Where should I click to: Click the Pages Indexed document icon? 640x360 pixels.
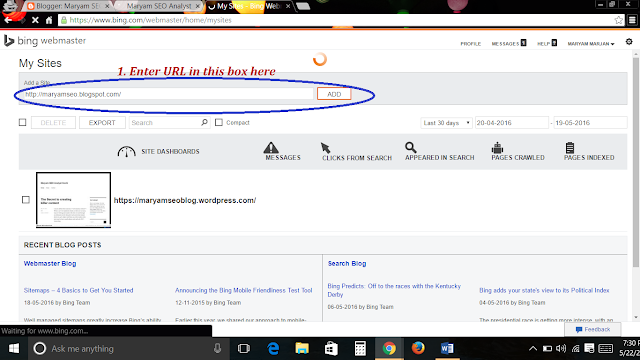pyautogui.click(x=570, y=147)
